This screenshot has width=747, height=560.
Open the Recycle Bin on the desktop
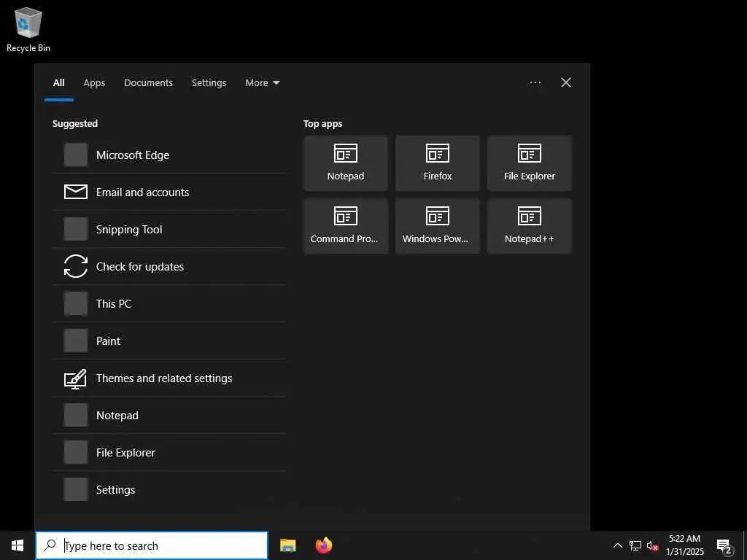28,29
